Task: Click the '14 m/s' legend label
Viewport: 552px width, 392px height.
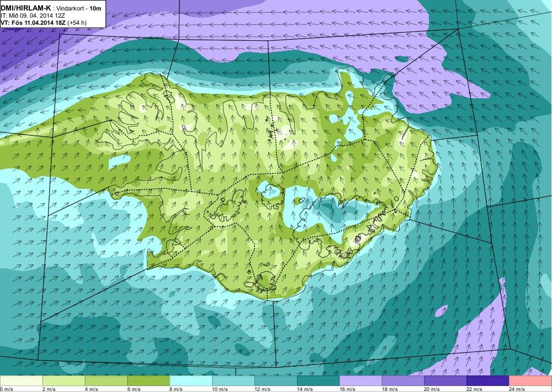Action: 305,389
